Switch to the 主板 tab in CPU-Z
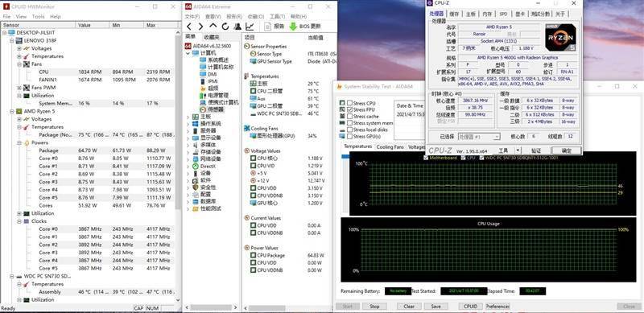 (470, 14)
